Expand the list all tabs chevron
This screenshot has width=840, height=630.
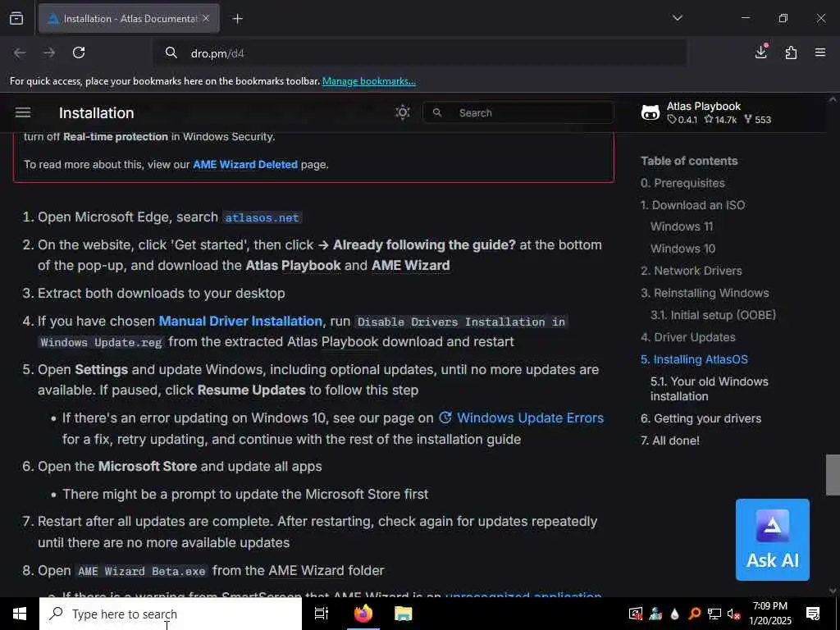[x=677, y=18]
